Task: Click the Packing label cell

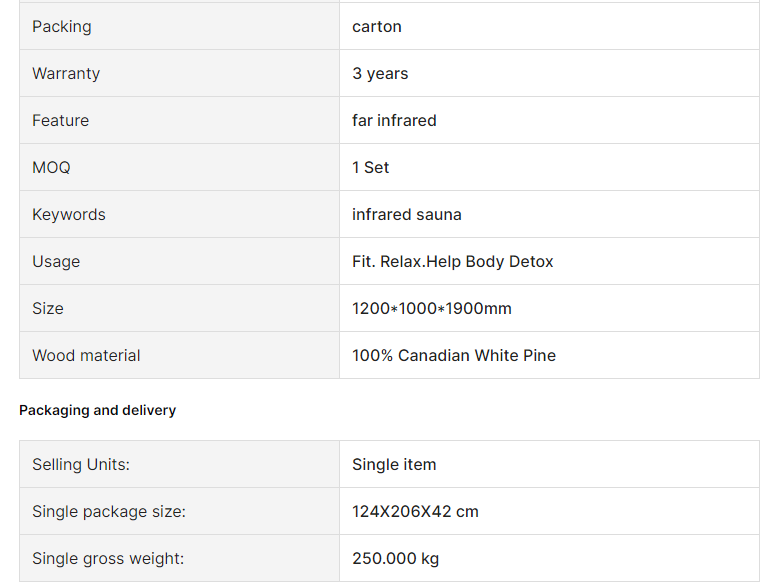Action: tap(179, 26)
